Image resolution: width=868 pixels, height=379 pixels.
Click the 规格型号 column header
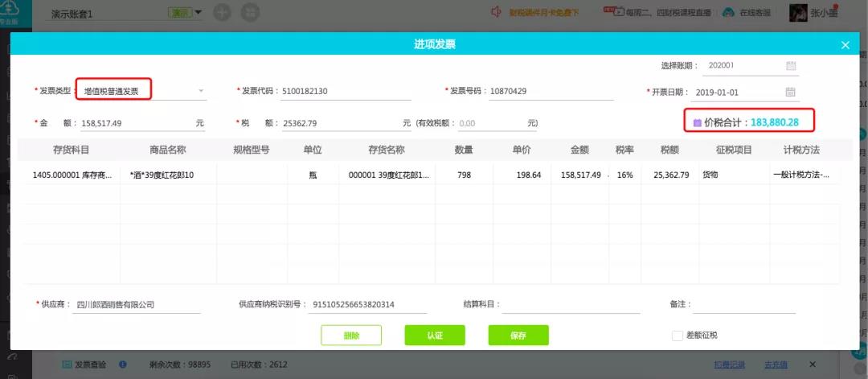click(252, 150)
